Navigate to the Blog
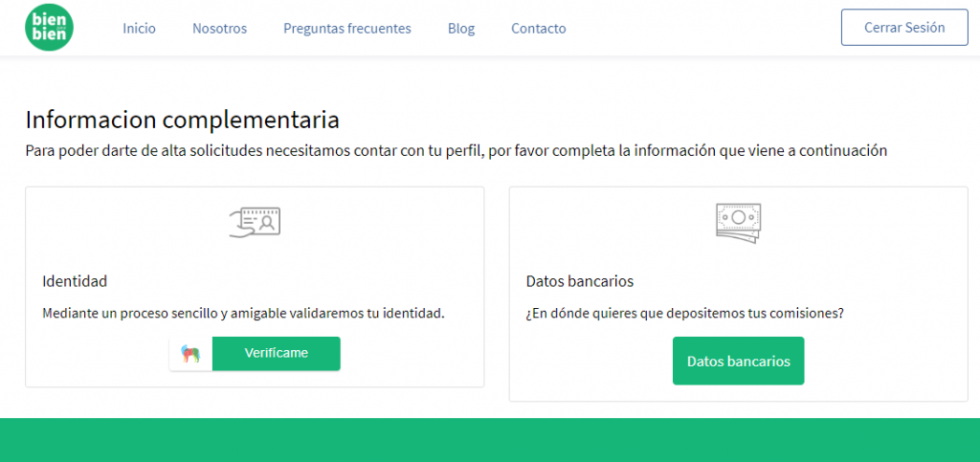The height and width of the screenshot is (462, 980). tap(461, 28)
